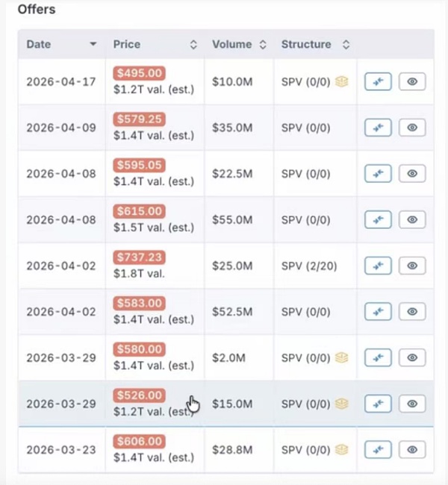
Task: Click blue arrows button for $737.23 offer
Action: tap(378, 266)
